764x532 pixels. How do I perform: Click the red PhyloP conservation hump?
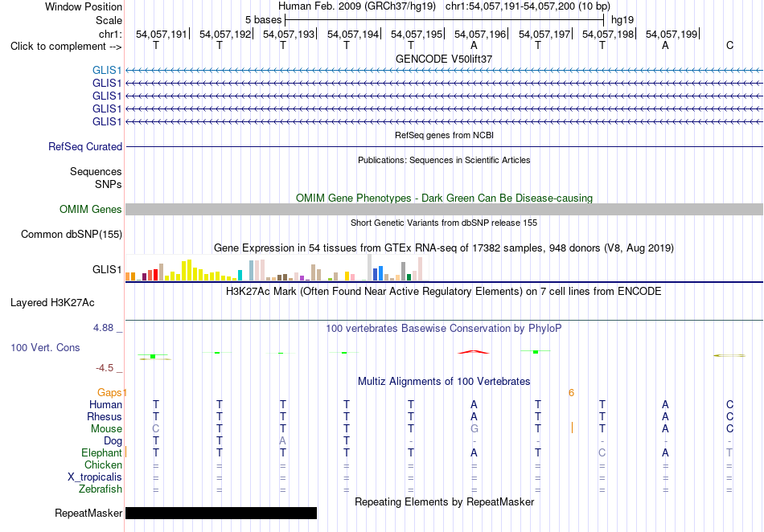pos(473,351)
